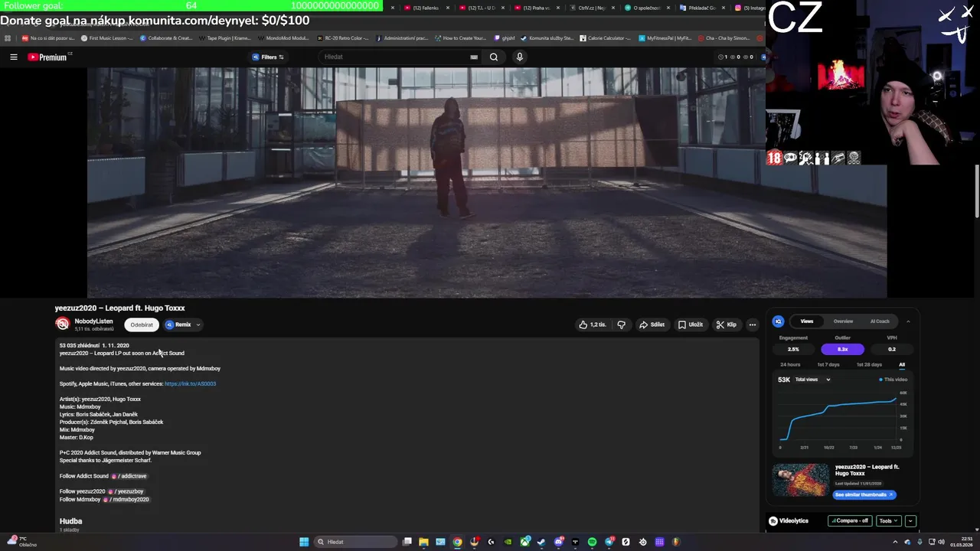Open the browser apps grid icon
Screen dimensions: 980x551
pyautogui.click(x=8, y=37)
